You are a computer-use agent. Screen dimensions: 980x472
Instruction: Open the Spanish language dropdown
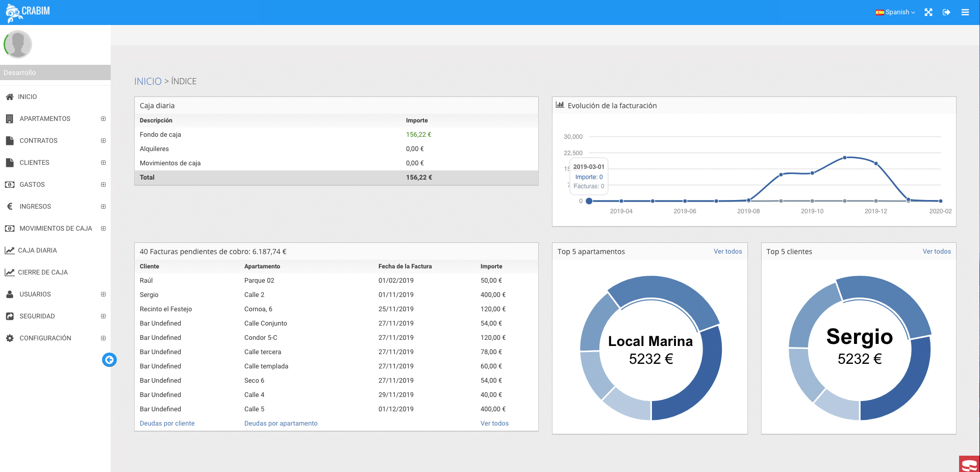(x=895, y=12)
